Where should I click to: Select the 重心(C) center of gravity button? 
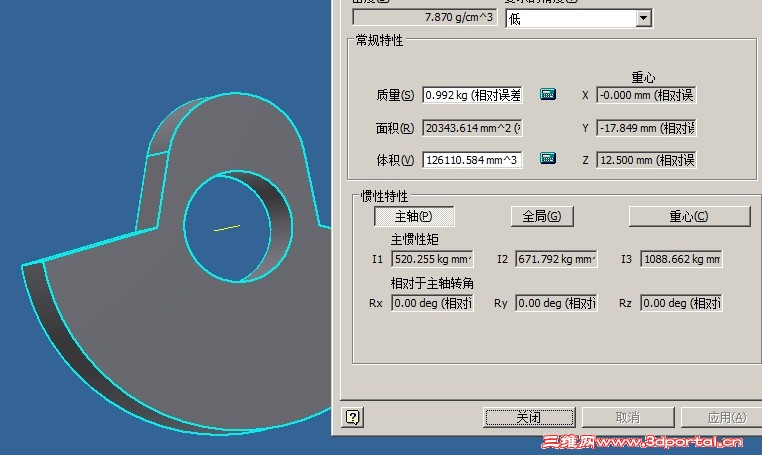click(689, 216)
